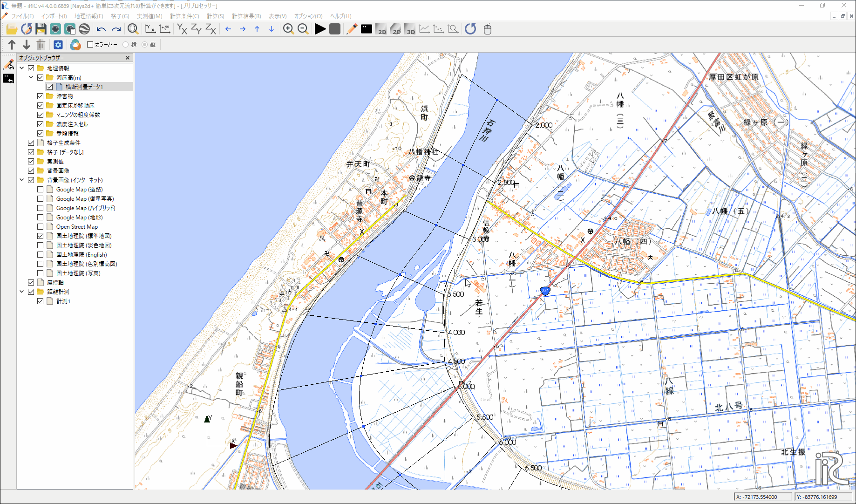Select the 計測1 tree item
Screen dimensions: 856x504
tap(63, 301)
